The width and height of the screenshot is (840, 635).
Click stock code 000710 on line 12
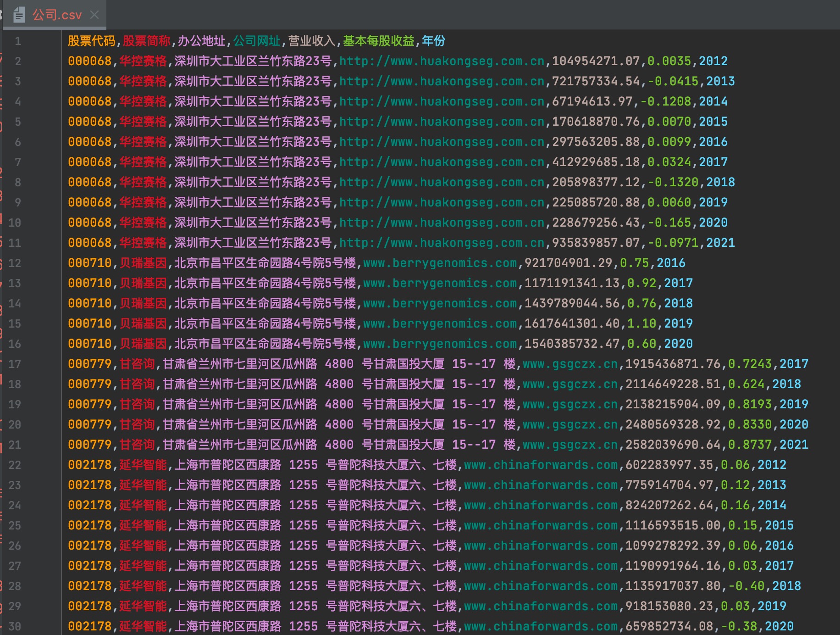click(x=90, y=263)
